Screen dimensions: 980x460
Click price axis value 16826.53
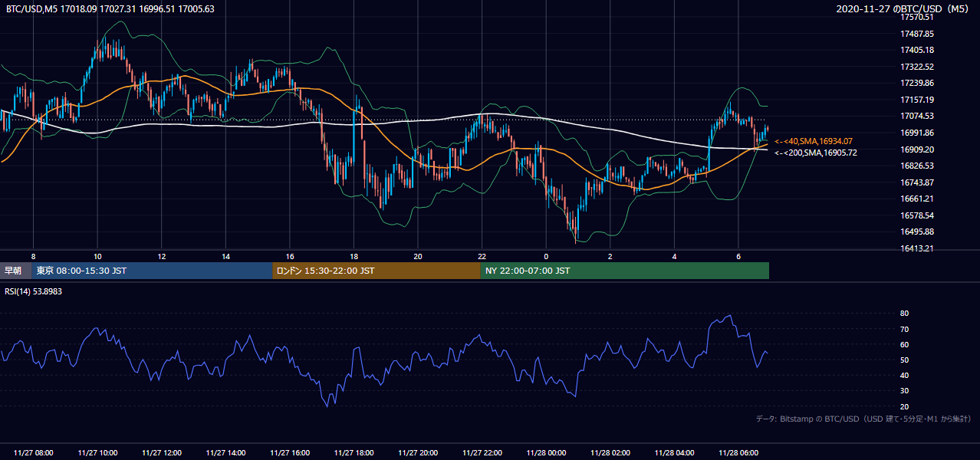point(917,166)
